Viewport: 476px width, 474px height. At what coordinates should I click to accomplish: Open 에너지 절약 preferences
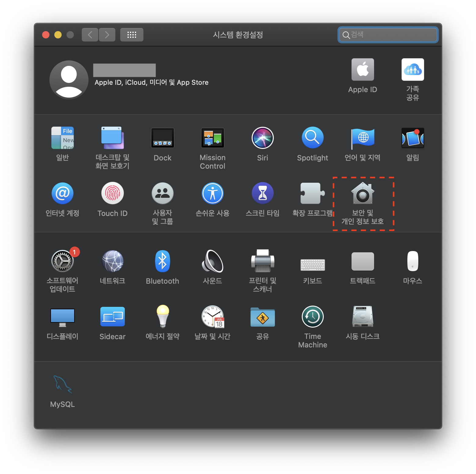(163, 317)
